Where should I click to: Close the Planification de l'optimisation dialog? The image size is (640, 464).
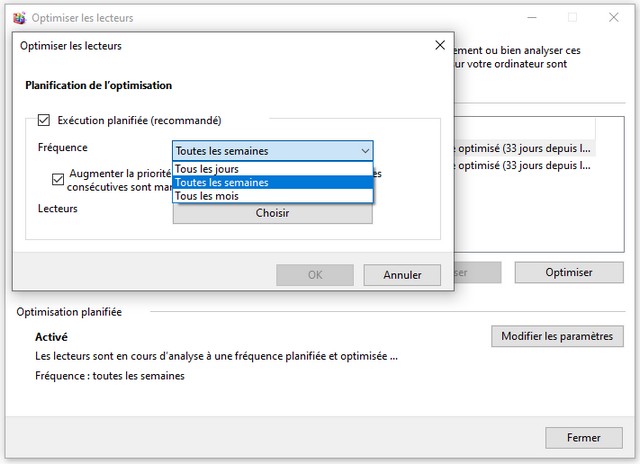(x=440, y=45)
